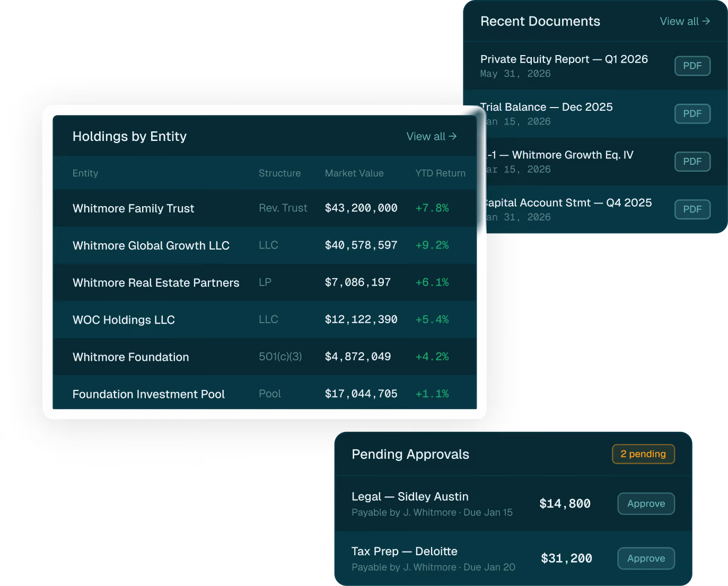The image size is (728, 586).
Task: Click the Market Value column header
Action: click(x=354, y=173)
